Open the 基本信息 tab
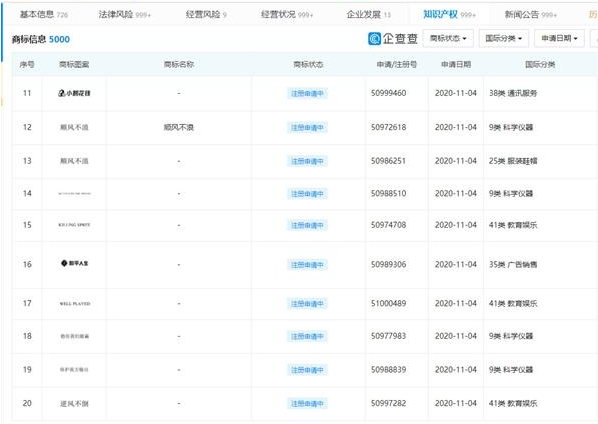The height and width of the screenshot is (424, 598). [x=43, y=14]
